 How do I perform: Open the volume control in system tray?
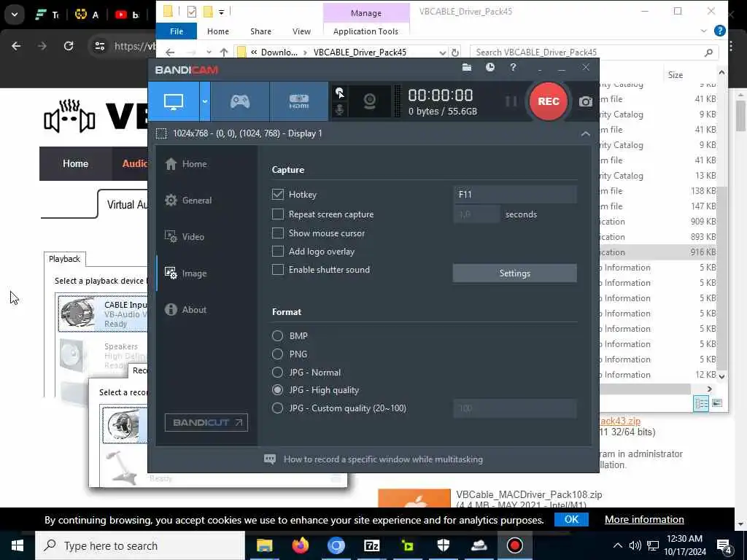635,545
